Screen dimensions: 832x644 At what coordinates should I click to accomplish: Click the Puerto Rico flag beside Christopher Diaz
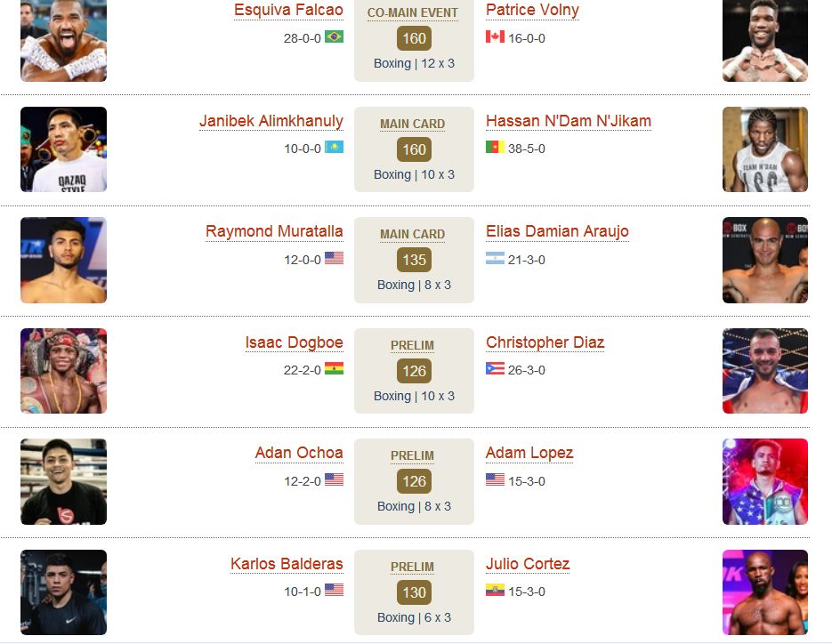coord(495,368)
